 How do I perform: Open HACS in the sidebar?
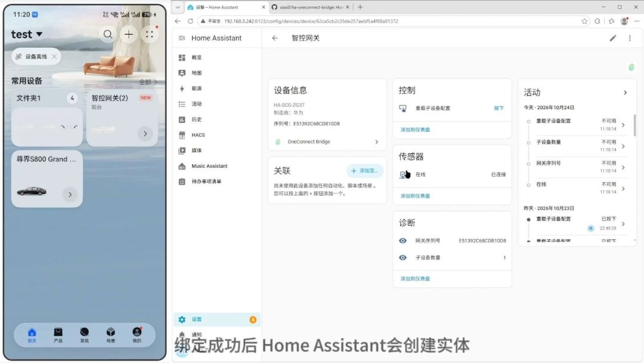(216, 135)
